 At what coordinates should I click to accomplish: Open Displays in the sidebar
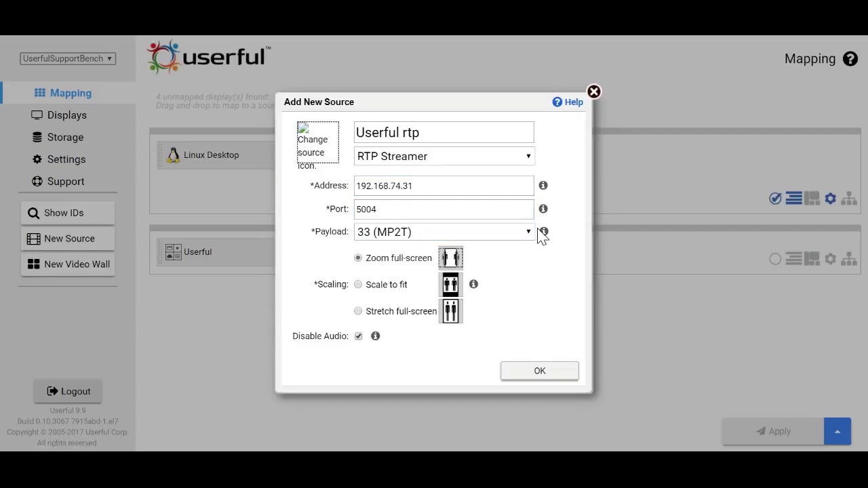59,115
